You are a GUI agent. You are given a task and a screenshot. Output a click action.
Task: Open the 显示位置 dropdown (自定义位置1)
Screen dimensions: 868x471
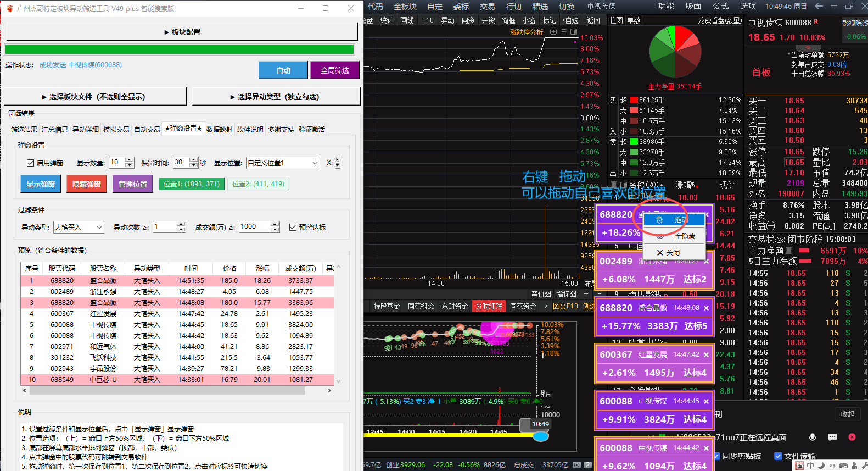point(283,163)
